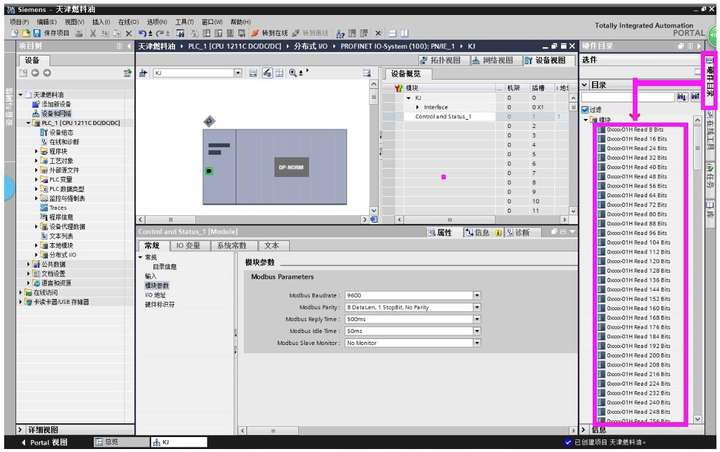Click the Save project (保存项目) toolbar button

click(51, 33)
